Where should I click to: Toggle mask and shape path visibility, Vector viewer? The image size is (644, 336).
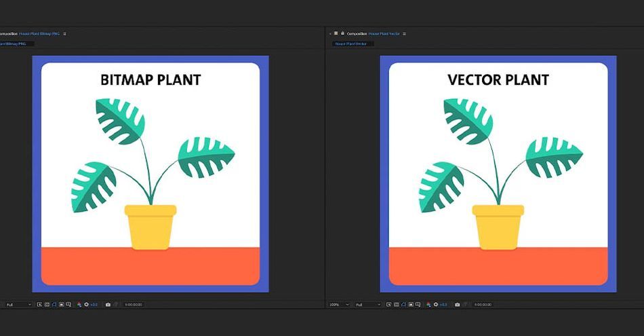[x=404, y=305]
